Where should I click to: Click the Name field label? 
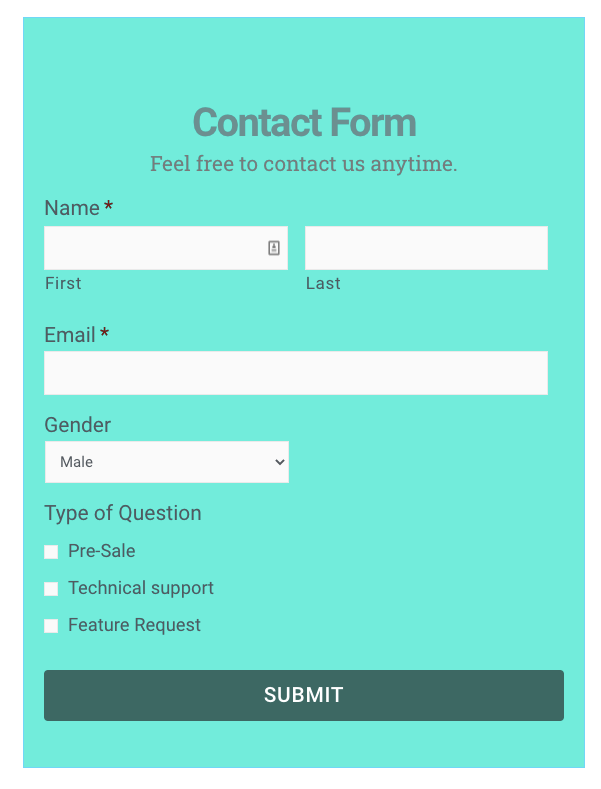[72, 208]
